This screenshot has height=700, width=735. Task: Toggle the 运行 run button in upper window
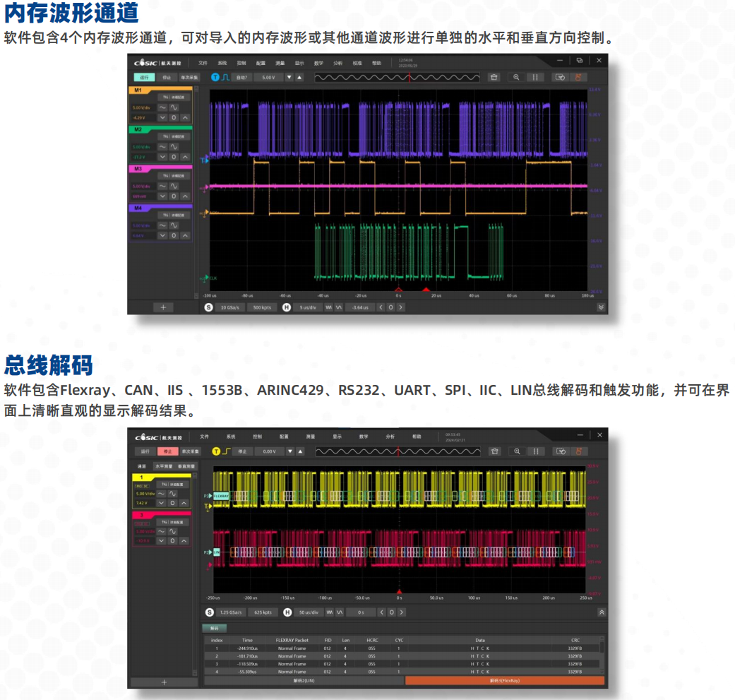point(145,77)
